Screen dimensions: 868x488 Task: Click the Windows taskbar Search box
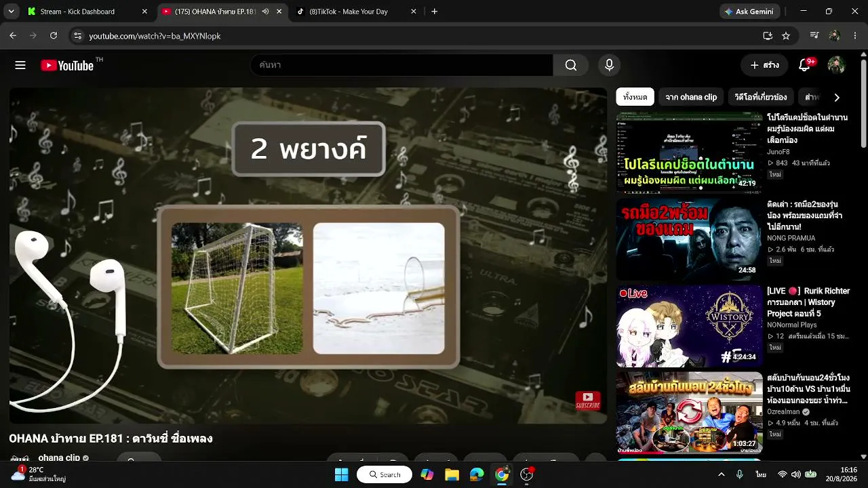[x=384, y=474]
